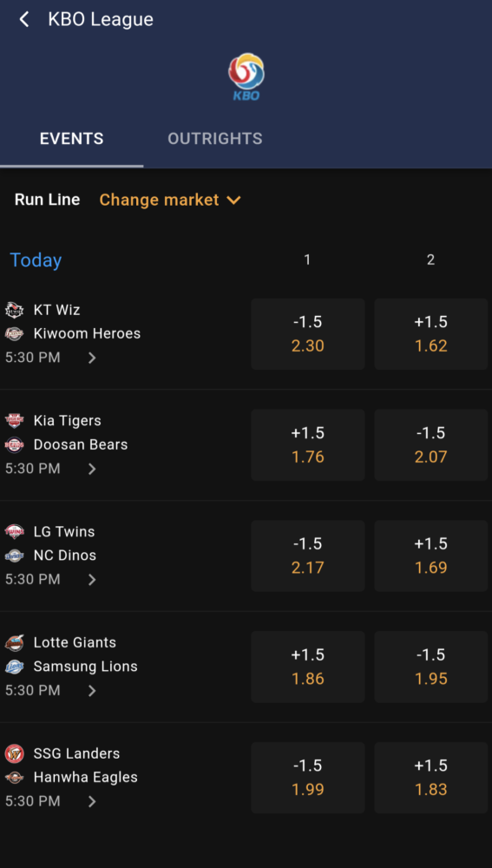Click the SSG Landers team logo
492x868 pixels.
coord(15,753)
